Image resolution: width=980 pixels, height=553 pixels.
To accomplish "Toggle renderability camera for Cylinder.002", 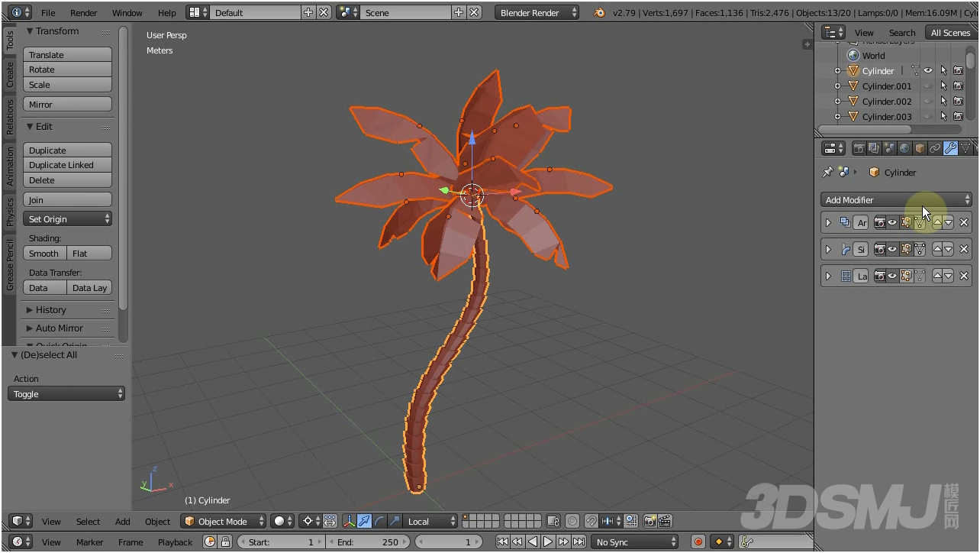I will 958,102.
